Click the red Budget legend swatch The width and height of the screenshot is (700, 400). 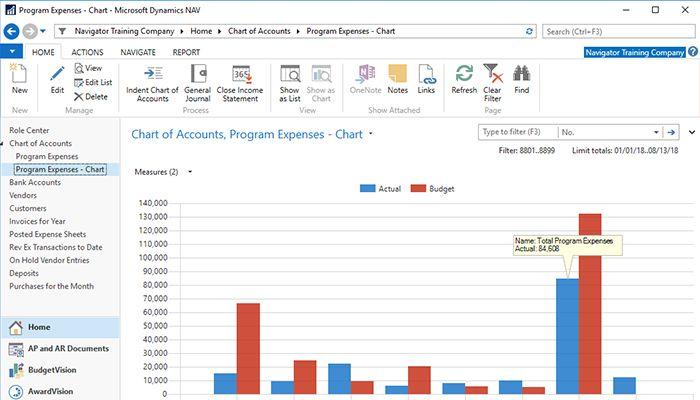pyautogui.click(x=418, y=188)
